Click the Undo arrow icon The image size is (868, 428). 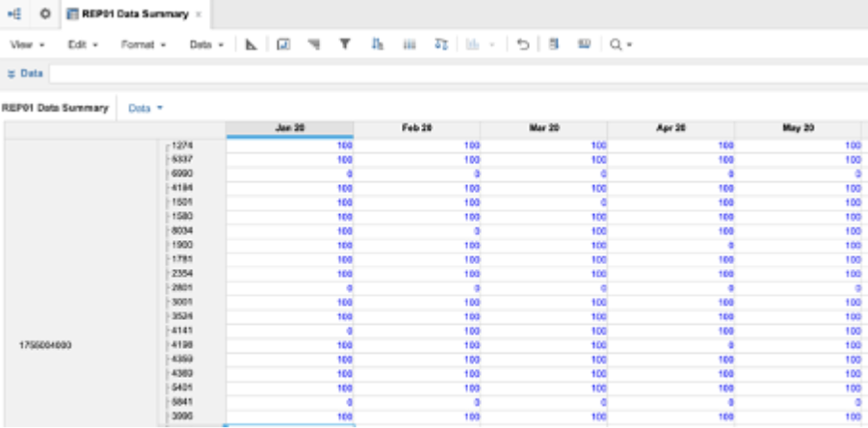pos(522,45)
